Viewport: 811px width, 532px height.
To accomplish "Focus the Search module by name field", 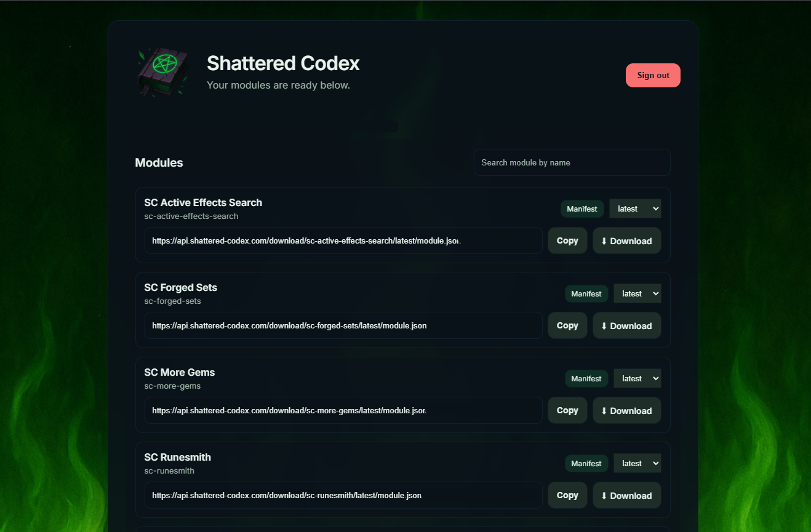I will click(572, 162).
